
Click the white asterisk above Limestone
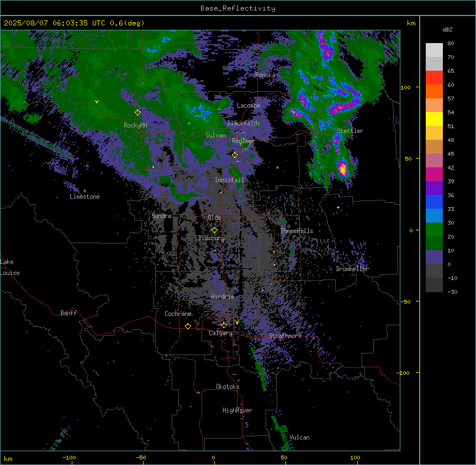[84, 191]
